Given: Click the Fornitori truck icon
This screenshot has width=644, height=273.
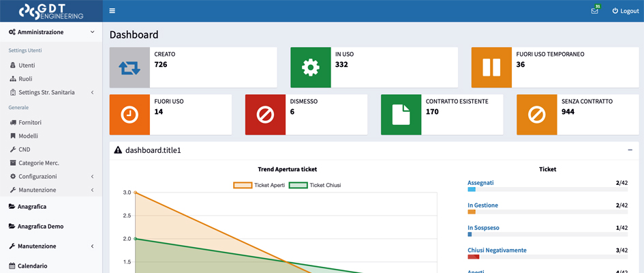Looking at the screenshot, I should coord(13,123).
